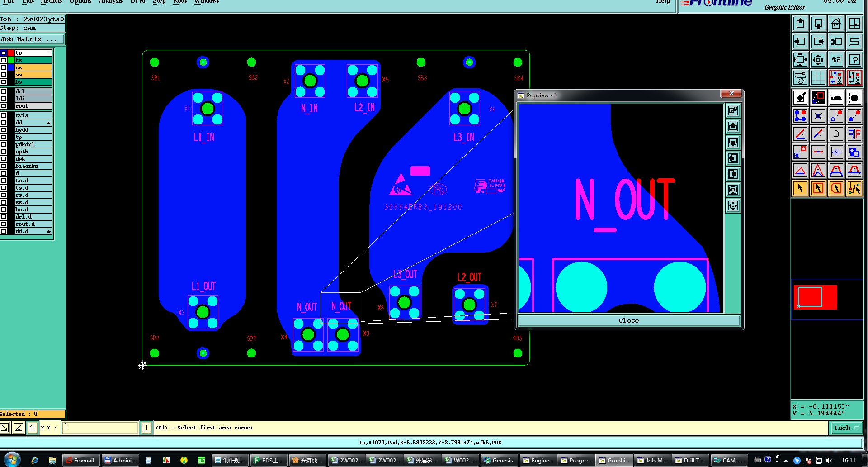Toggle display checkbox for cs layer

[x=4, y=67]
